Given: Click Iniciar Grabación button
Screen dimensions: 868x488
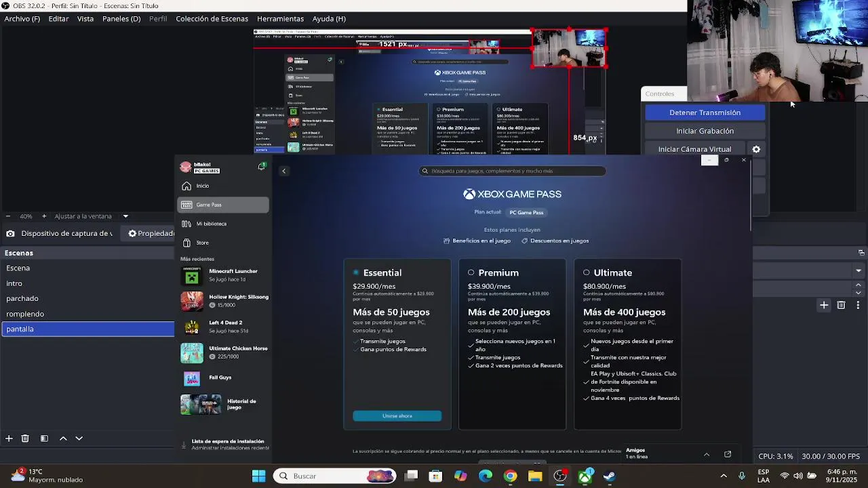Looking at the screenshot, I should tap(705, 131).
